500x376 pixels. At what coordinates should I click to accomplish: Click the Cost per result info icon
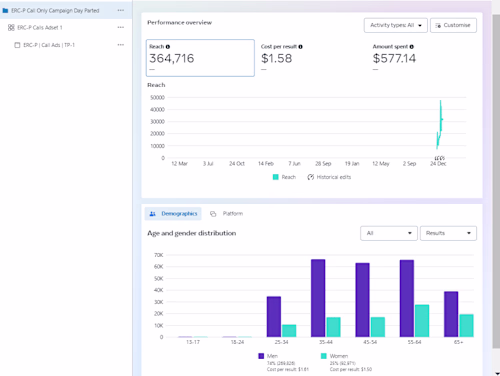tap(300, 47)
